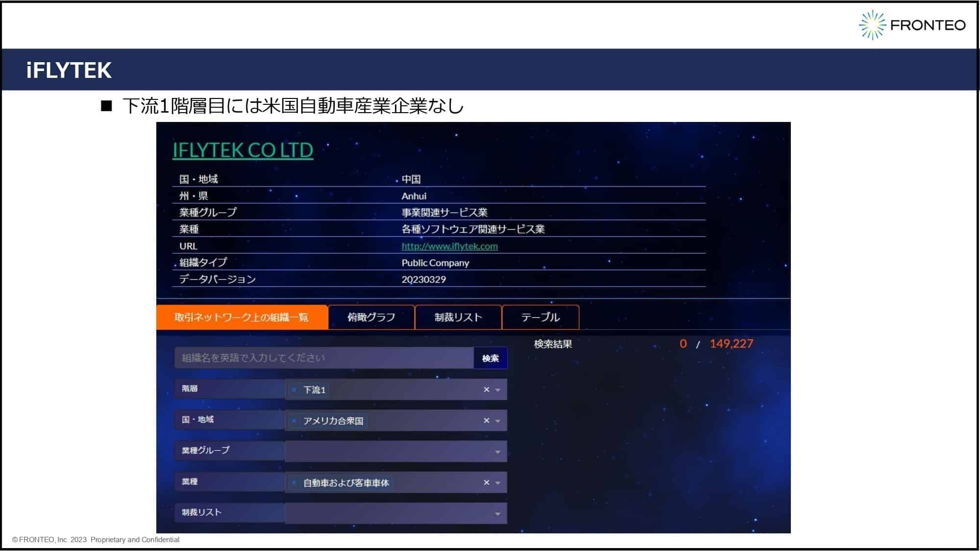
Task: Select the 制裁リスト tab
Action: (x=458, y=317)
